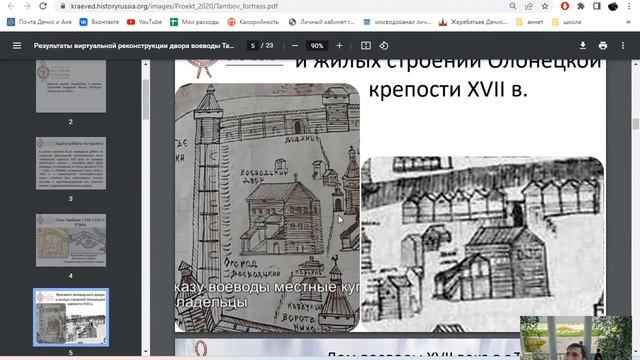Zoom in the PDF with plus

[x=339, y=46]
